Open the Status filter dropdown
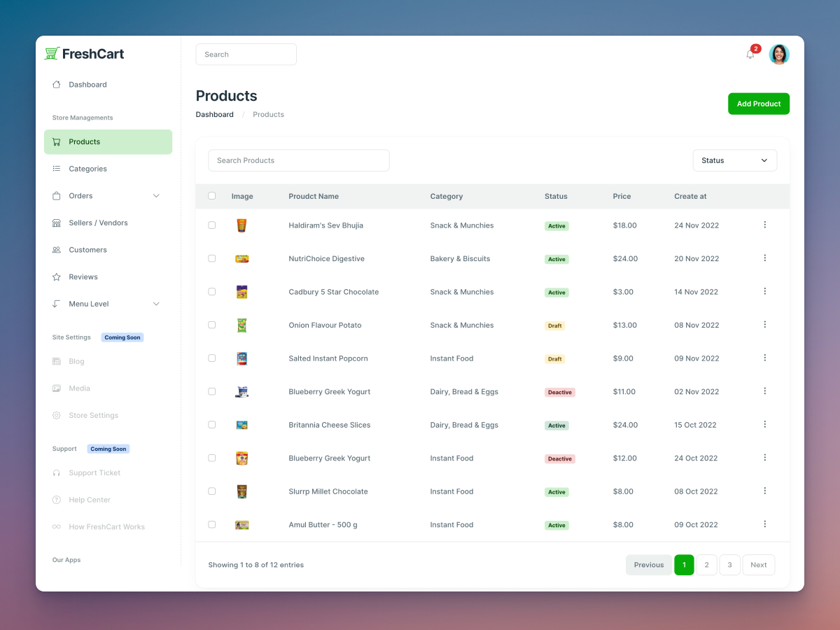This screenshot has height=630, width=840. (734, 160)
